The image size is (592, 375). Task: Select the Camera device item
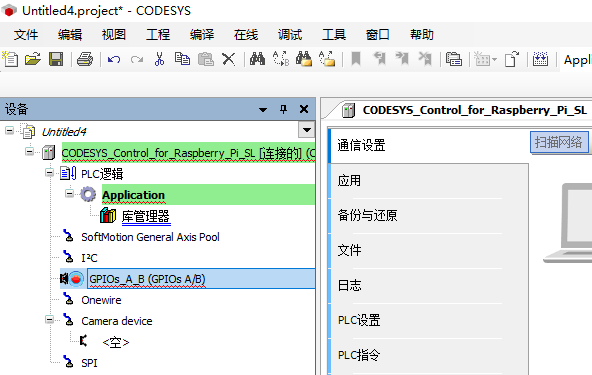(117, 321)
